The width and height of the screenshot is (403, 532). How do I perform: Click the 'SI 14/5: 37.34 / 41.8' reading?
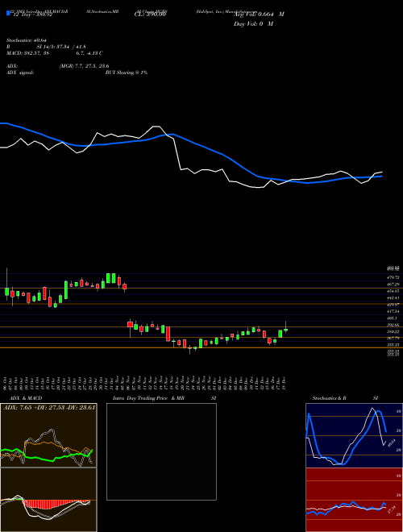coord(61,47)
